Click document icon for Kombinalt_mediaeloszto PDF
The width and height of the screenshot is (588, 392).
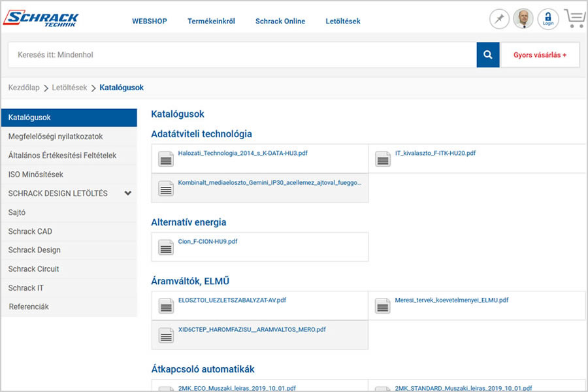(166, 188)
